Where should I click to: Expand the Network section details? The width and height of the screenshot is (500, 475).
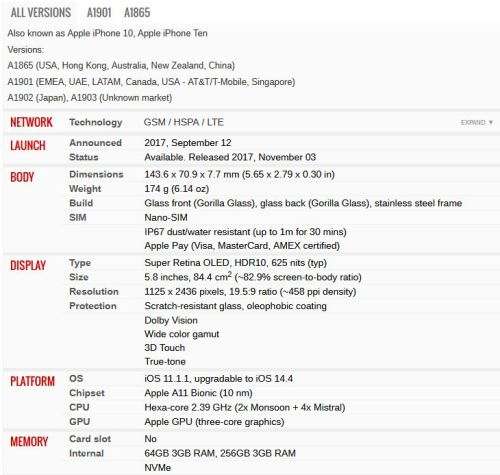[477, 122]
